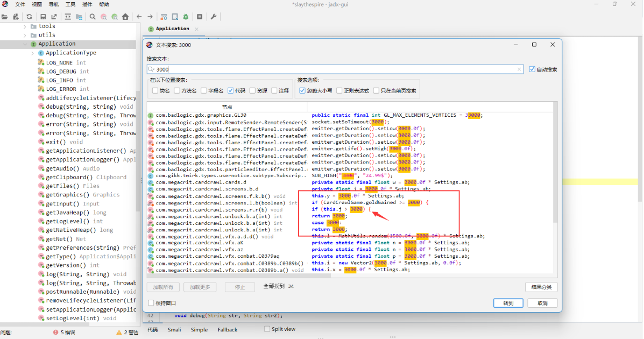This screenshot has height=339, width=644.
Task: Click the green bug debugger icon
Action: coord(186,17)
